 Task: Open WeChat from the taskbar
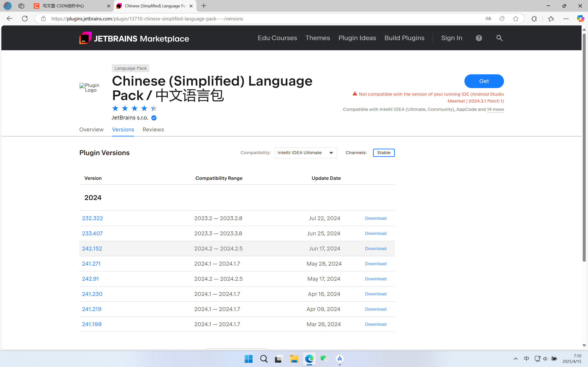[x=324, y=359]
